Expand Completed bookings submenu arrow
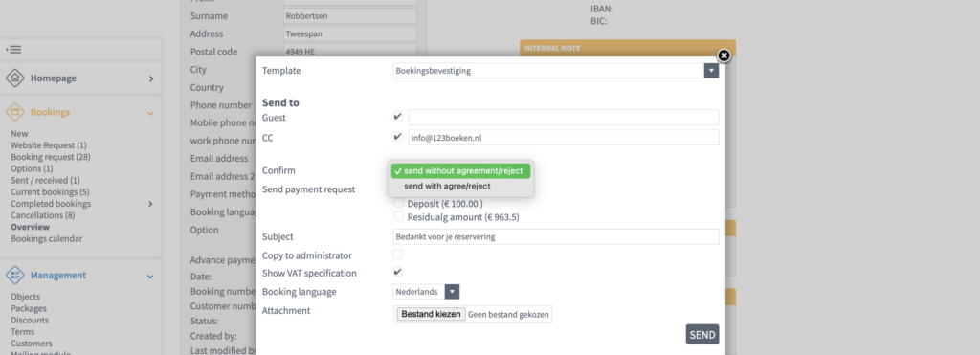 coord(150,204)
